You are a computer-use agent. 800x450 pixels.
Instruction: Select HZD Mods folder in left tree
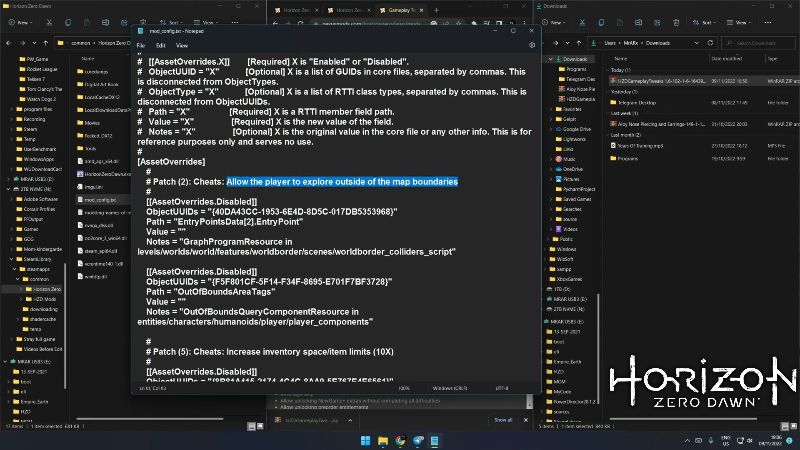tap(41, 299)
